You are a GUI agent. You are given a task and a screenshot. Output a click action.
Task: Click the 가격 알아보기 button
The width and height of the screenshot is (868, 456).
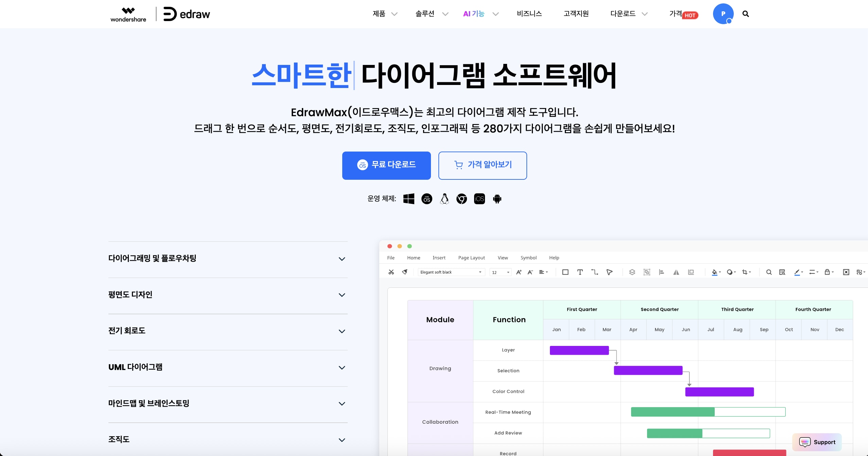482,165
